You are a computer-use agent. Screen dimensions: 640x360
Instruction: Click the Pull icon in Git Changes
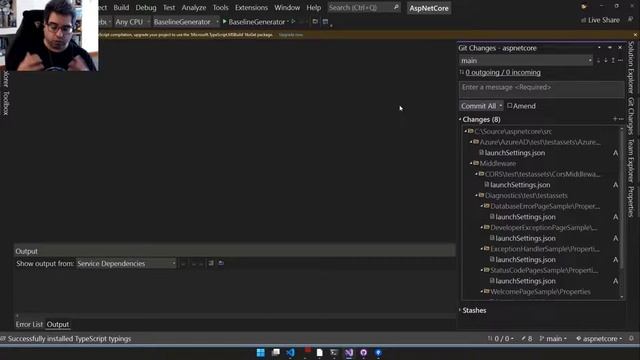pos(606,60)
